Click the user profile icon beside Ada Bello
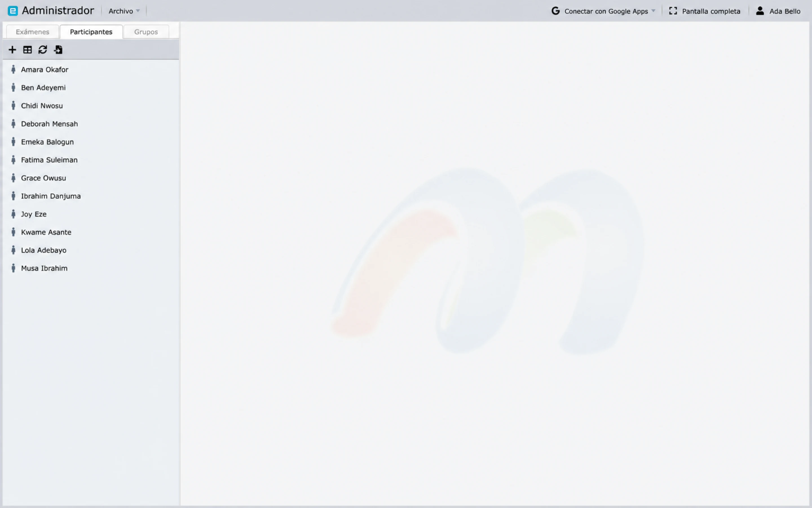The height and width of the screenshot is (508, 812). tap(760, 11)
